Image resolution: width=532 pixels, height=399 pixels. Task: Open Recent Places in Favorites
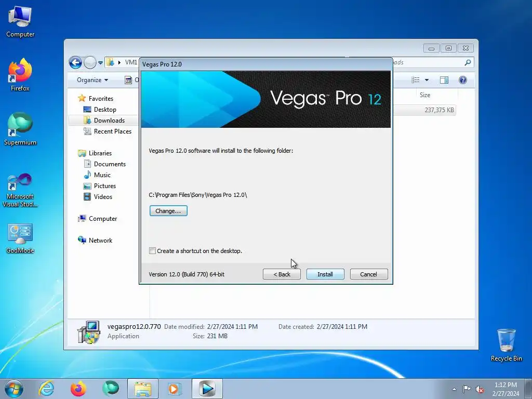click(112, 131)
